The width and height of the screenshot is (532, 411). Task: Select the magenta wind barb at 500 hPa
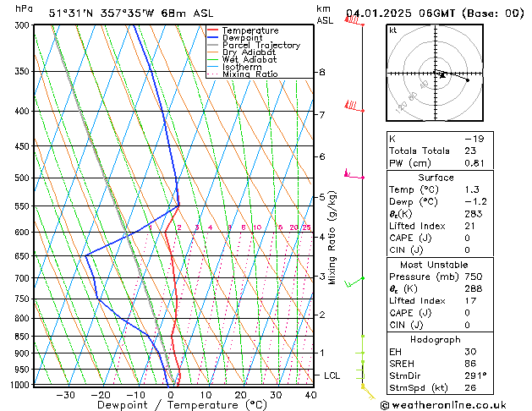pos(352,175)
